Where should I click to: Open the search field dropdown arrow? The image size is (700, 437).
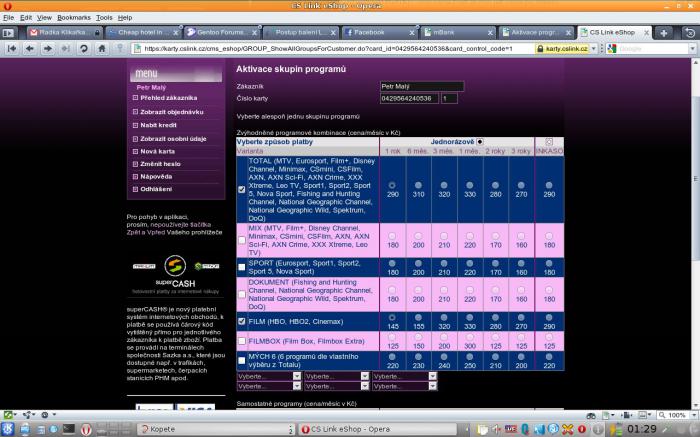coord(693,48)
